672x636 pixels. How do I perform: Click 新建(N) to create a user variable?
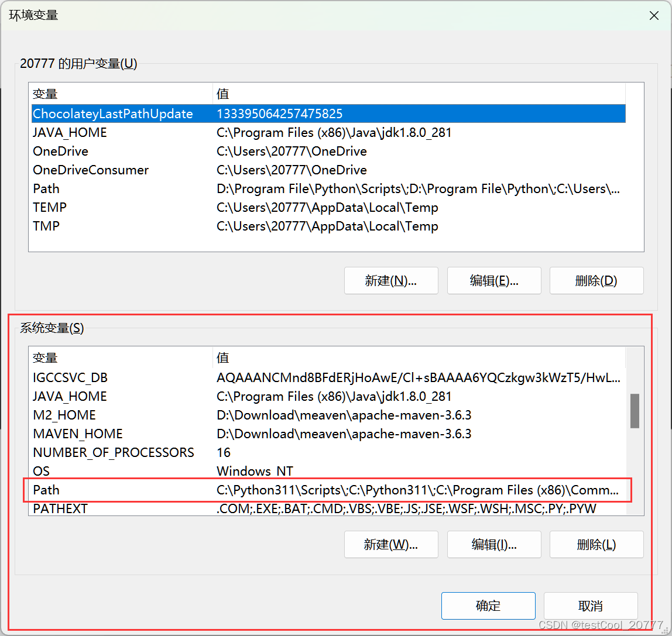click(x=390, y=280)
